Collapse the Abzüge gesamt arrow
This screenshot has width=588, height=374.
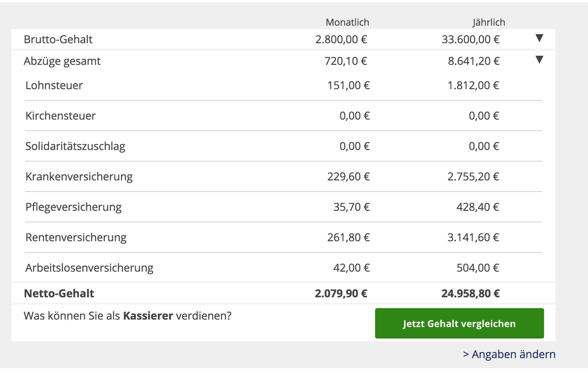pyautogui.click(x=539, y=60)
